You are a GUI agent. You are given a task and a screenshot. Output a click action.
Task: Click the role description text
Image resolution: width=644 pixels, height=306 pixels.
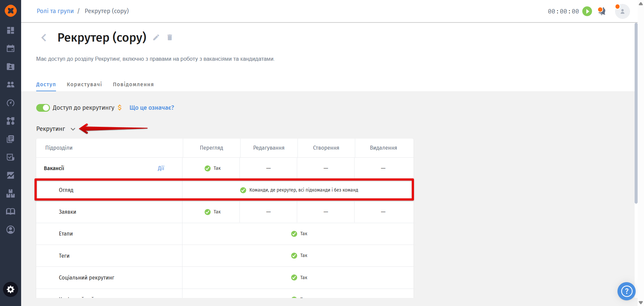click(155, 59)
